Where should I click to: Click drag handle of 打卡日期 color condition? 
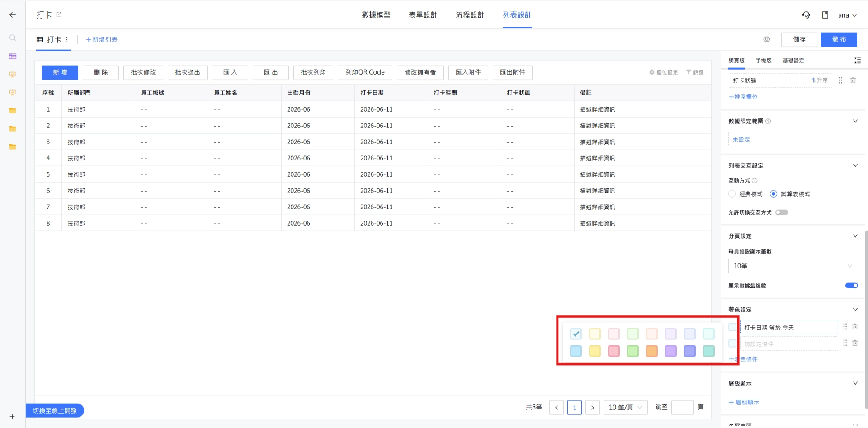pos(845,327)
